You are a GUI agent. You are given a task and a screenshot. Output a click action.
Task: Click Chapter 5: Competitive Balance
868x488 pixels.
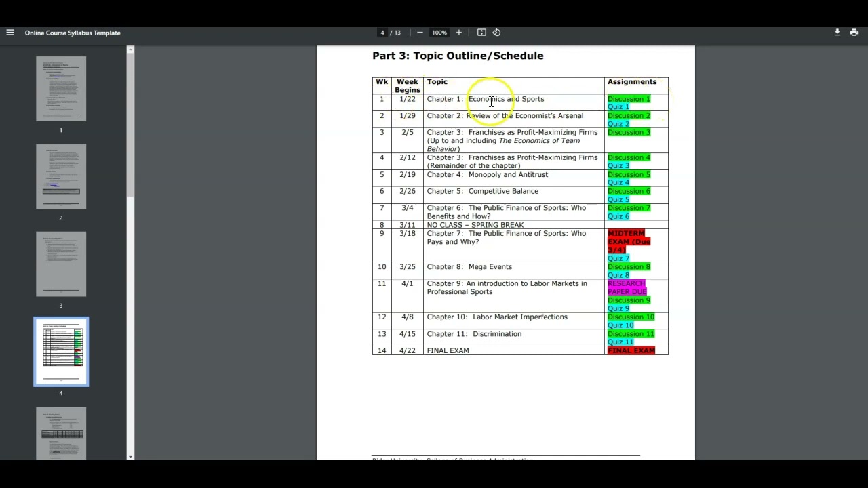(483, 191)
